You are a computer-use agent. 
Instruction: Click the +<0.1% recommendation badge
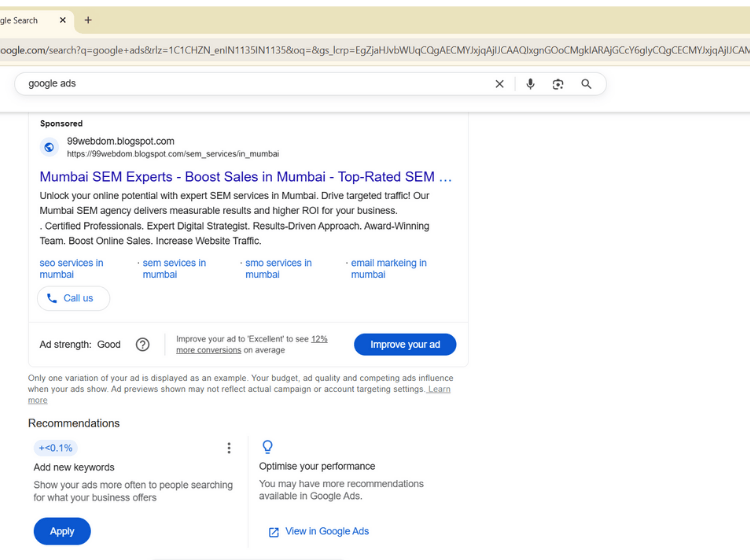[55, 448]
